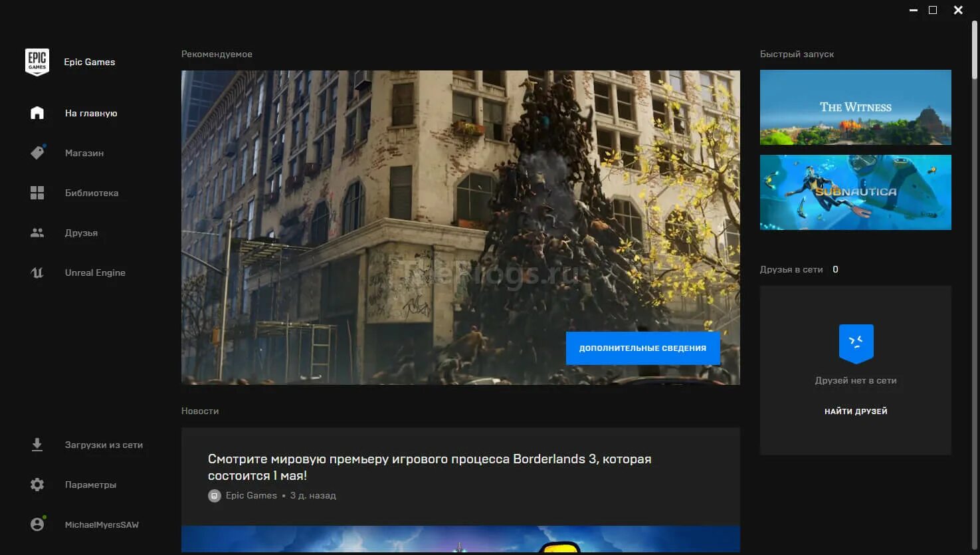Click the Epic Games shield logo
Screen dimensions: 980x555
coord(37,62)
